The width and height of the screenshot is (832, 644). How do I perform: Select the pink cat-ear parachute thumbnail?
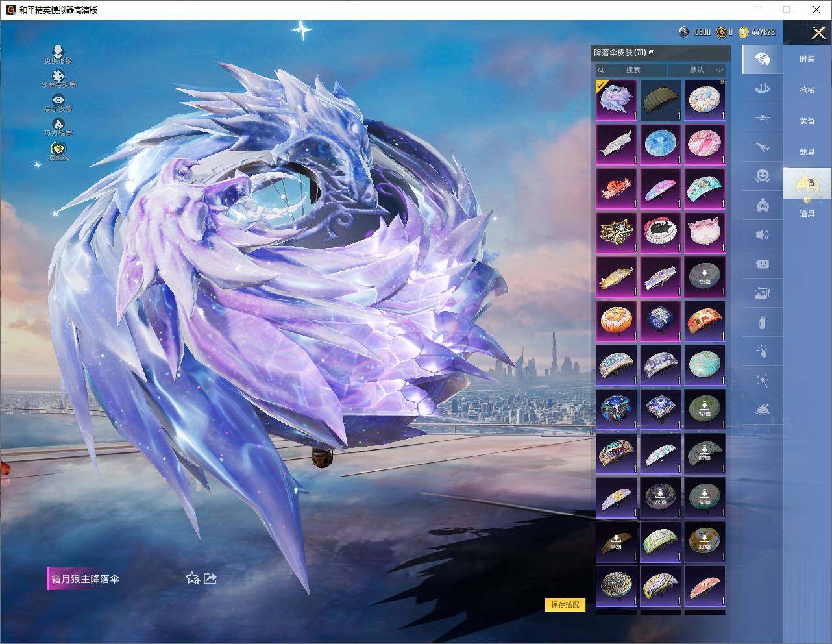pyautogui.click(x=704, y=232)
